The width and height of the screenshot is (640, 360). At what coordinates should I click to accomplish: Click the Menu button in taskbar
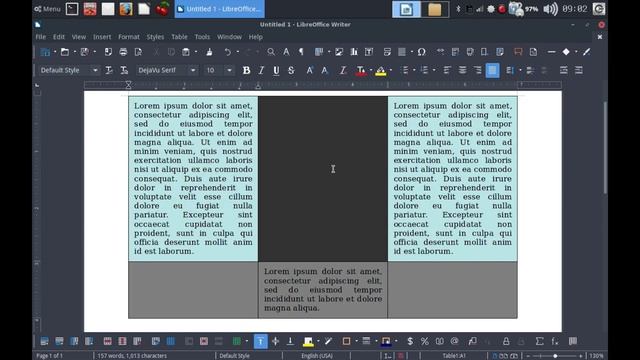coord(47,9)
